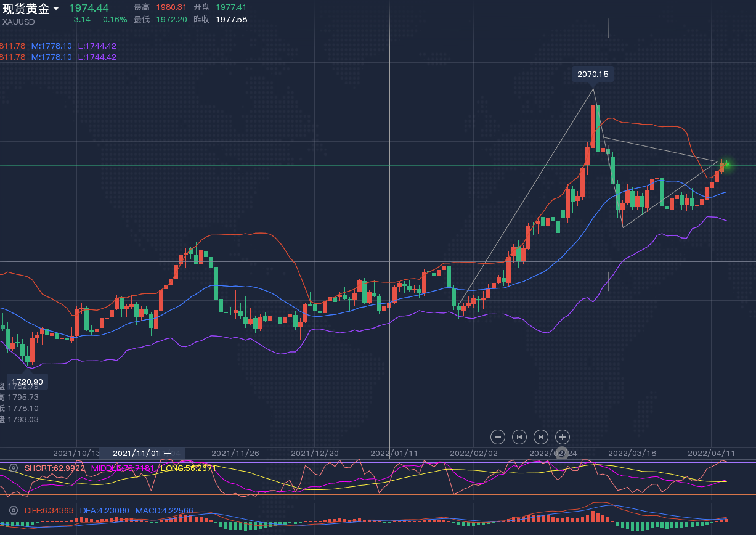Screen dimensions: 756x535
Task: Click the purple L:1744.42 Bollinger lower label
Action: click(x=97, y=46)
